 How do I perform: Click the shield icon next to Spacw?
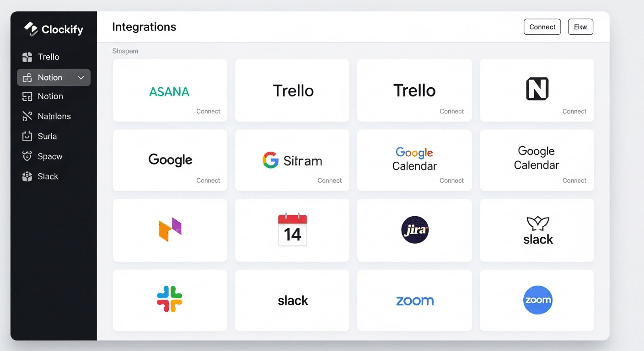pyautogui.click(x=27, y=156)
